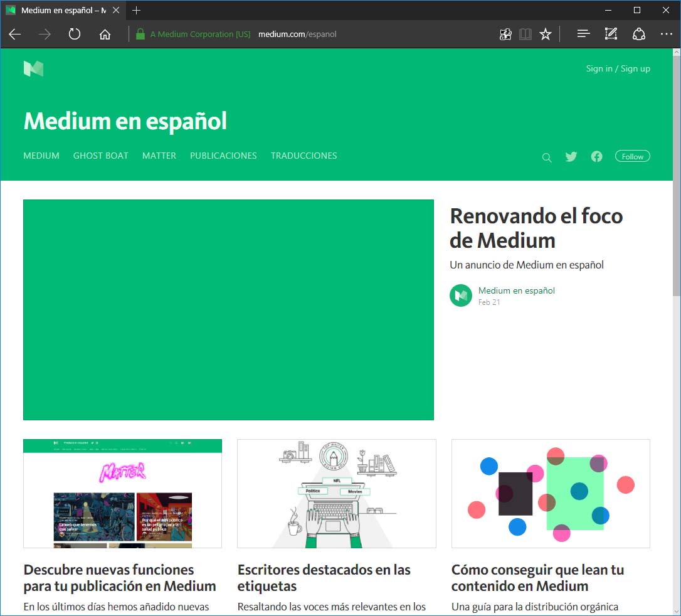Click the Follow button
This screenshot has height=616, width=681.
(x=632, y=156)
